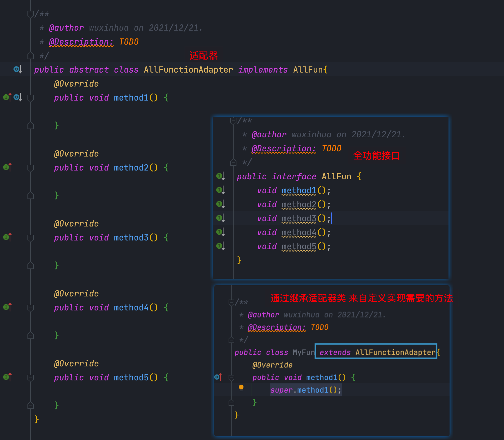
Task: Click the @Description tag in the top comment
Action: pyautogui.click(x=81, y=42)
